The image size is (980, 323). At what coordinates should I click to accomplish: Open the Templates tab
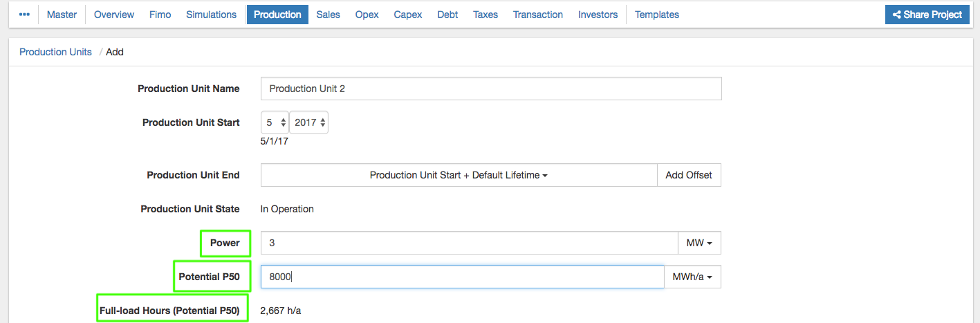656,15
